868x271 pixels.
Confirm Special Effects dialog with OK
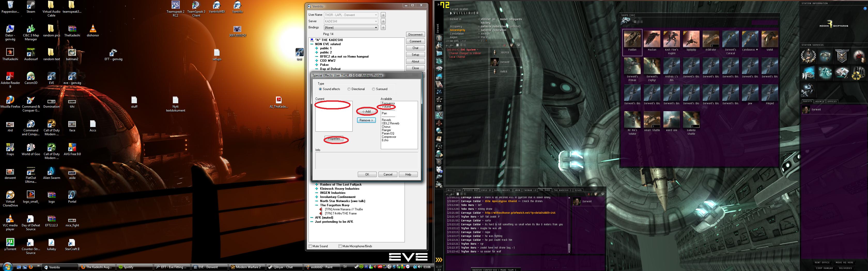pyautogui.click(x=367, y=174)
